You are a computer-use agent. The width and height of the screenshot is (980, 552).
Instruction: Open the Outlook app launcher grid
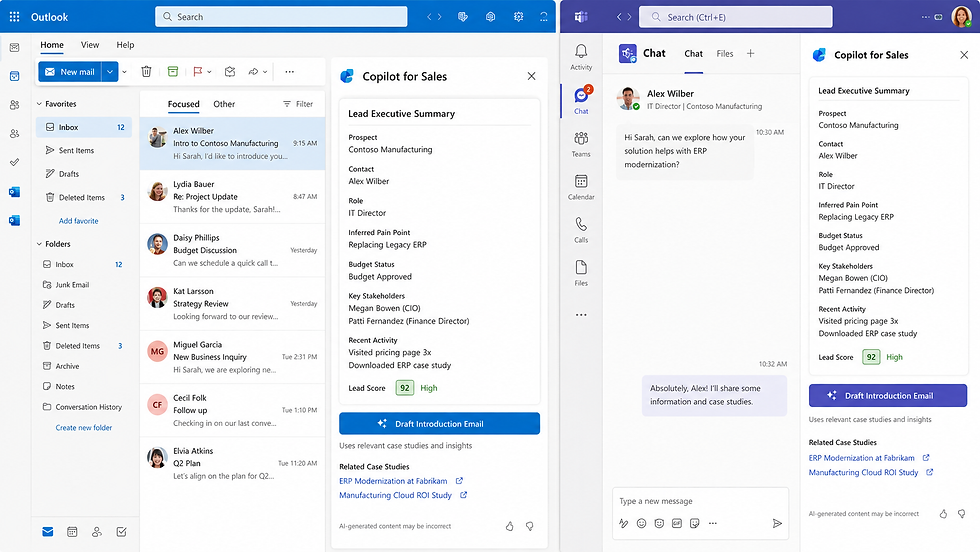tap(14, 17)
